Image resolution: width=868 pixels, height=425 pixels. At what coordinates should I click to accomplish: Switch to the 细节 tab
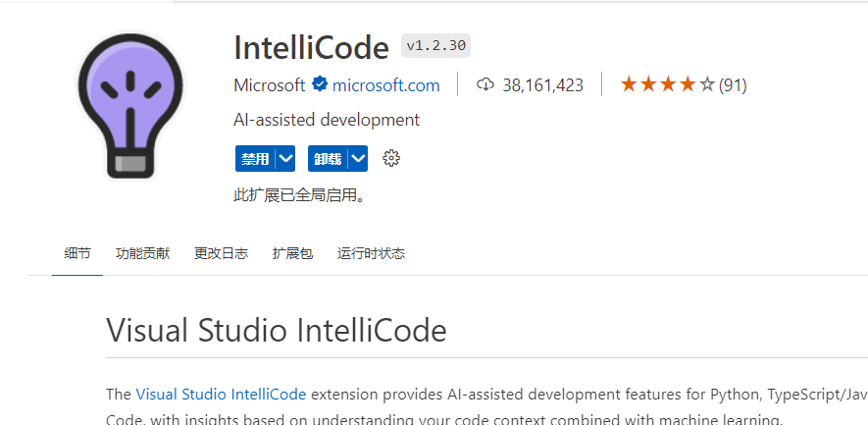coord(77,254)
